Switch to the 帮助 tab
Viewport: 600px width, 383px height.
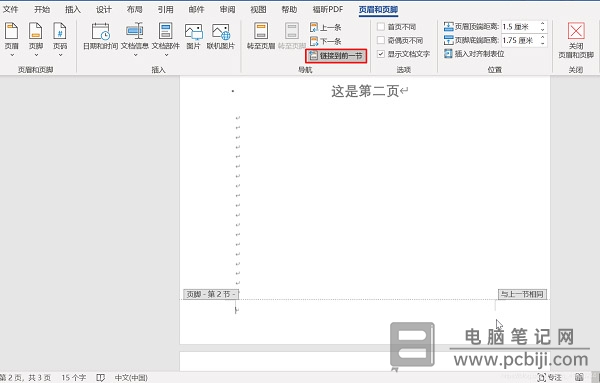tap(289, 9)
